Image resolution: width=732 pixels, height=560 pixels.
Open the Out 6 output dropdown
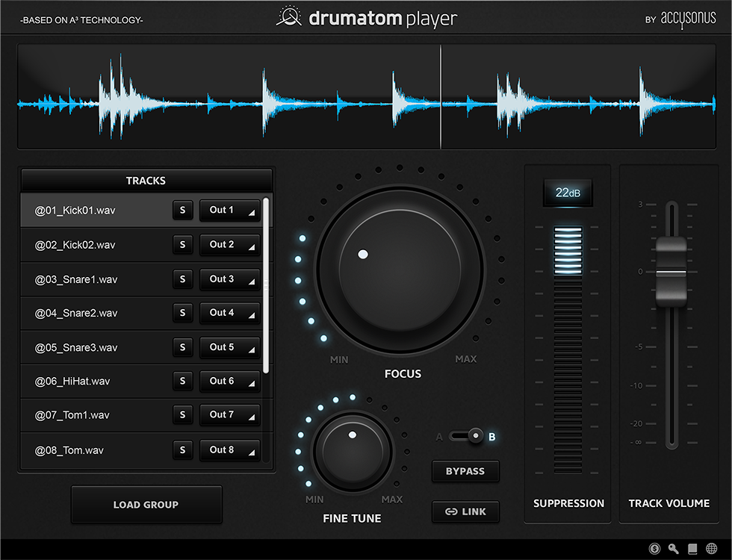tap(230, 381)
